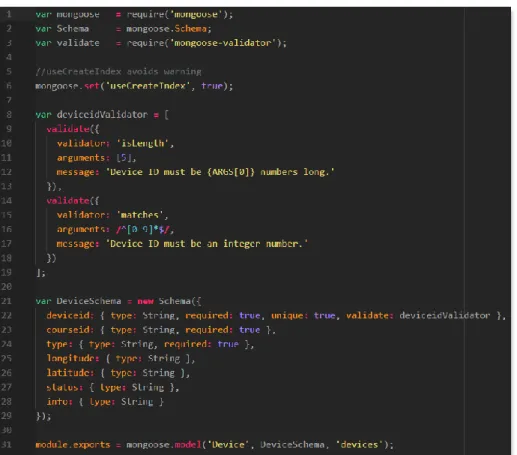
Task: Click the courseid field key
Action: (68, 330)
